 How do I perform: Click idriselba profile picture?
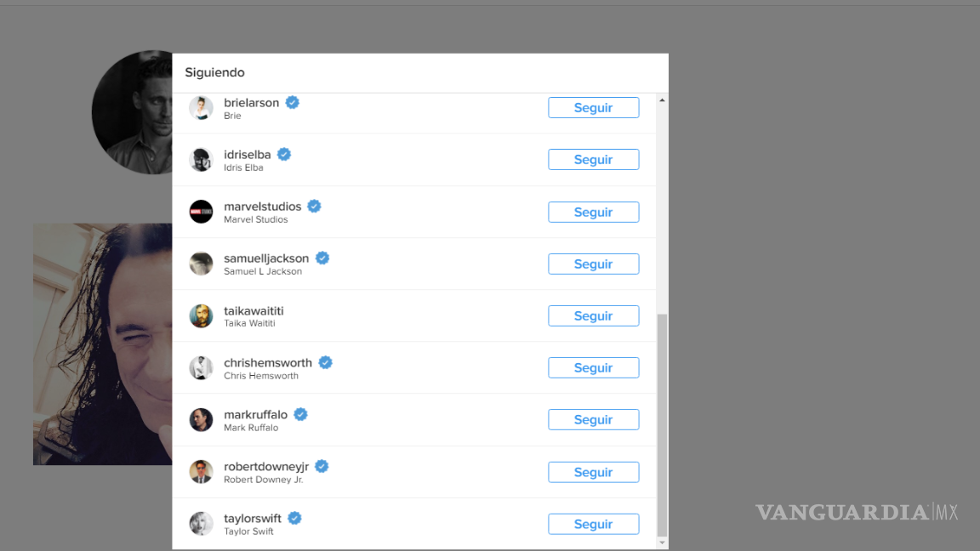point(201,160)
